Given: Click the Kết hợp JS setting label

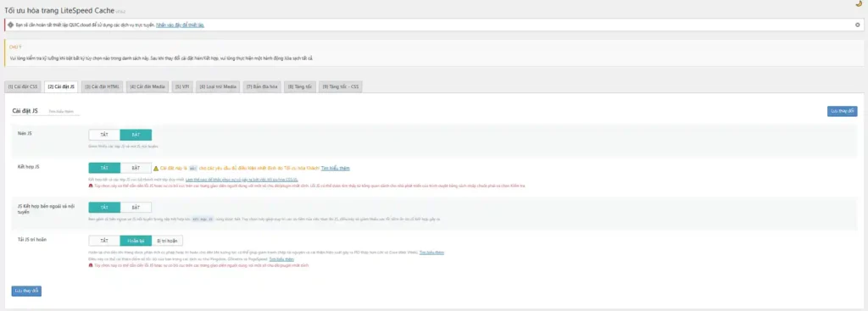Looking at the screenshot, I should [28, 167].
